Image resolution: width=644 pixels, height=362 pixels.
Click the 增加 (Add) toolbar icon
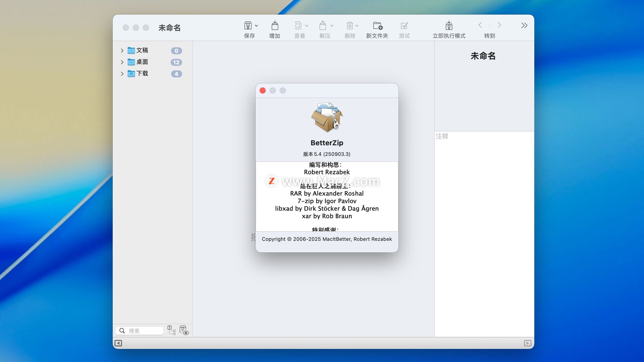click(x=275, y=26)
